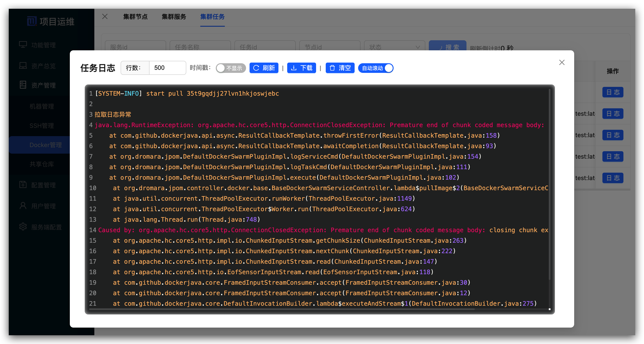Click the download icon in 下载 button
644x344 pixels.
coord(294,68)
